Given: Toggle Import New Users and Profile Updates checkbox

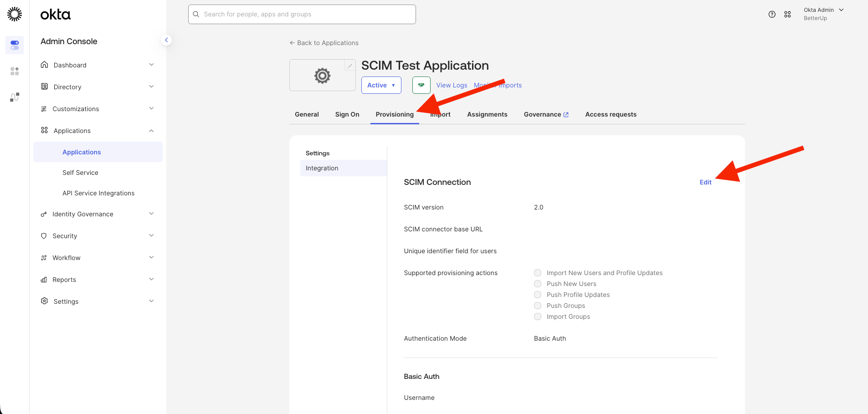Looking at the screenshot, I should tap(538, 273).
